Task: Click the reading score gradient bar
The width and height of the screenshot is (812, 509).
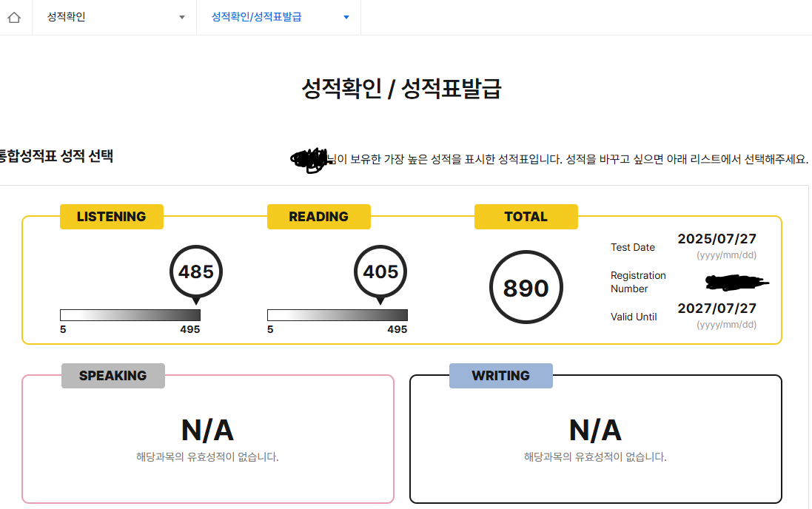Action: pos(337,315)
